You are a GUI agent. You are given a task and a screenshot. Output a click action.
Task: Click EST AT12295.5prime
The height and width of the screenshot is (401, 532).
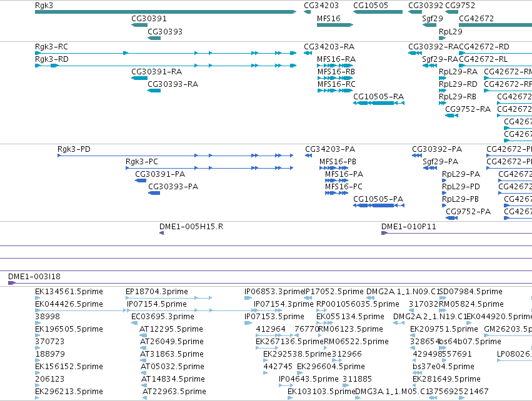point(143,335)
